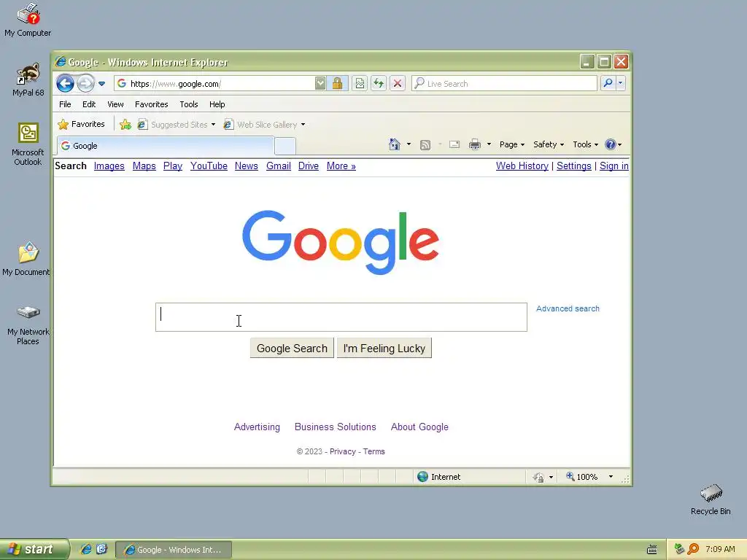Follow the Drive link
The image size is (747, 560).
(x=309, y=166)
